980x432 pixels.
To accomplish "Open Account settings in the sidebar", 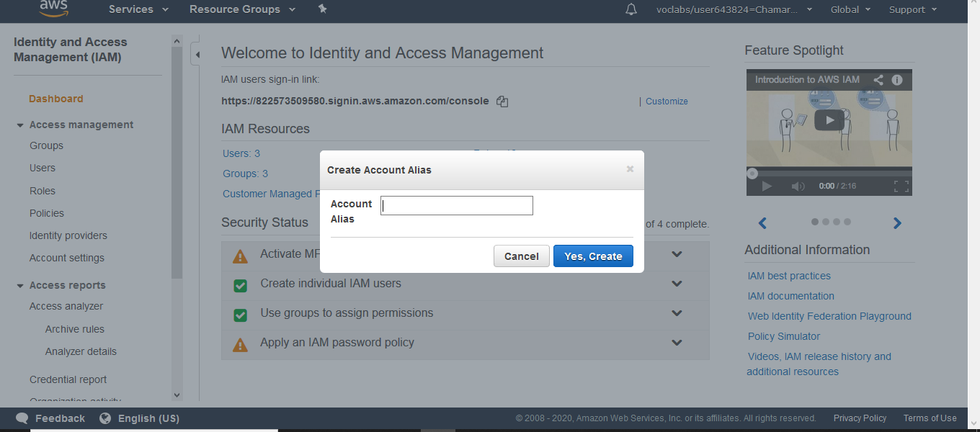I will (x=67, y=258).
